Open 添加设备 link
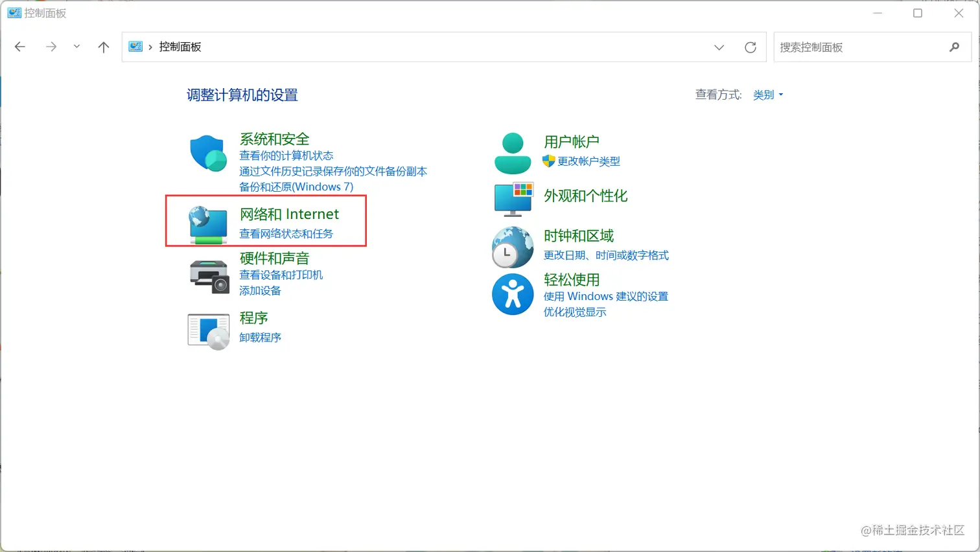 260,291
